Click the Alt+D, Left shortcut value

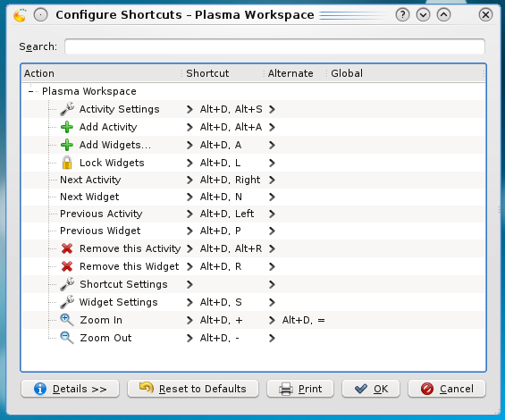(227, 214)
